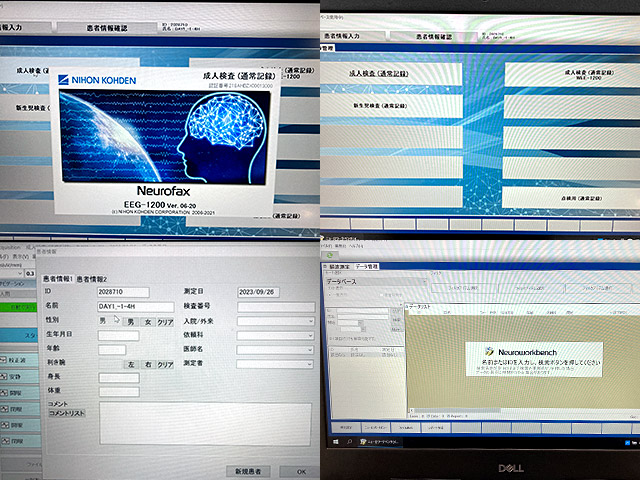
Task: Click the 年齢 input field
Action: click(x=112, y=350)
